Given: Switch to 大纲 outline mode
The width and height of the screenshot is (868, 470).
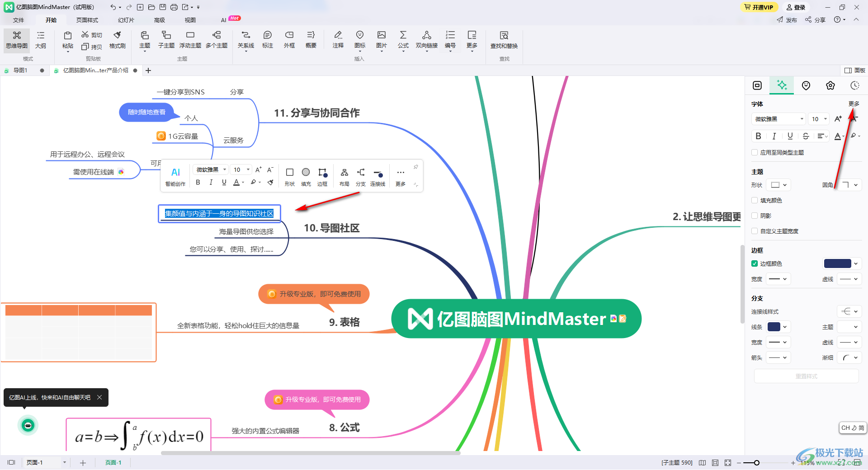Looking at the screenshot, I should click(x=41, y=40).
